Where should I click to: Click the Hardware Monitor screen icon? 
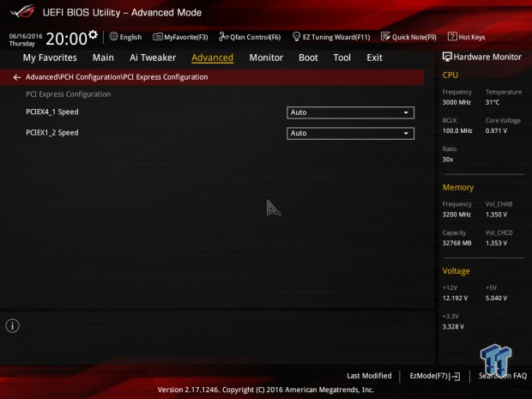point(447,57)
